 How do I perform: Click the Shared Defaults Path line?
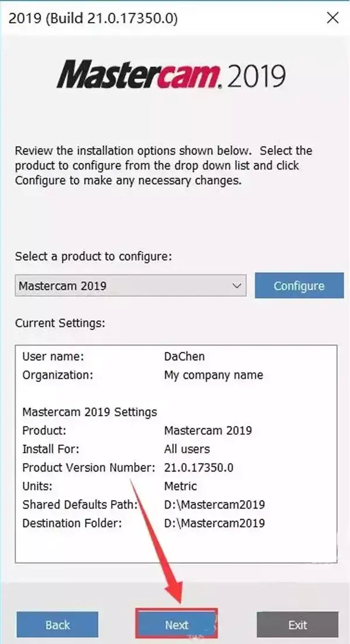143,505
